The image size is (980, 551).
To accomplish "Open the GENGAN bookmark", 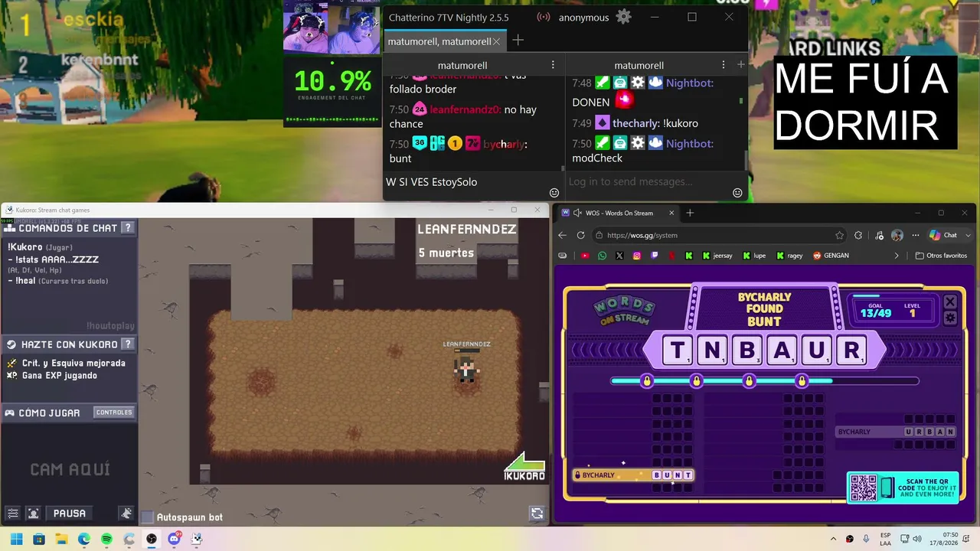I will click(830, 256).
